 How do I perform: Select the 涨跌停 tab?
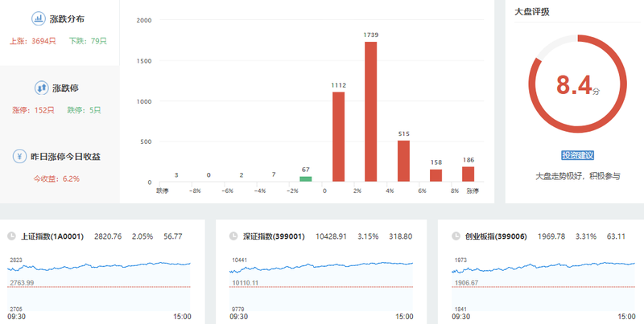point(60,99)
